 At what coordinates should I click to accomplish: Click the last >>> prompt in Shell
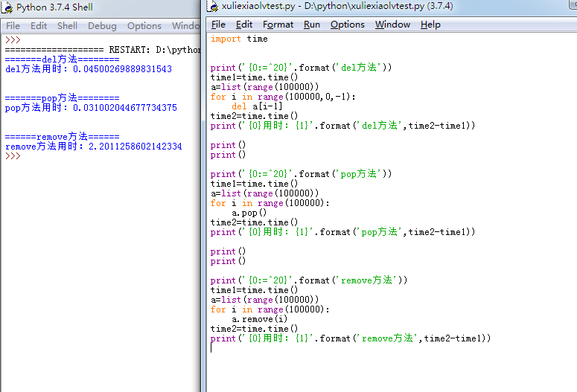pyautogui.click(x=13, y=156)
